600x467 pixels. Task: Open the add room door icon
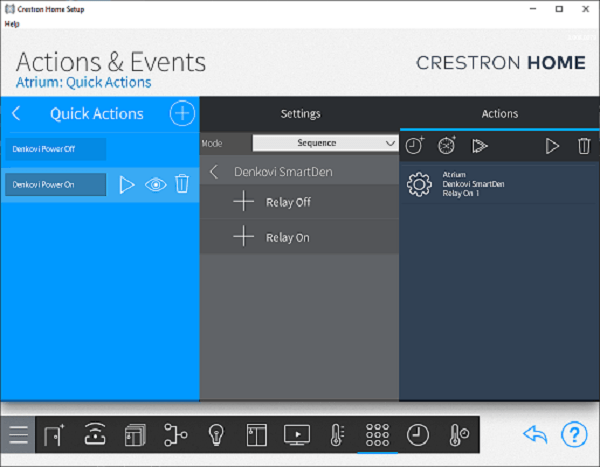tap(54, 434)
